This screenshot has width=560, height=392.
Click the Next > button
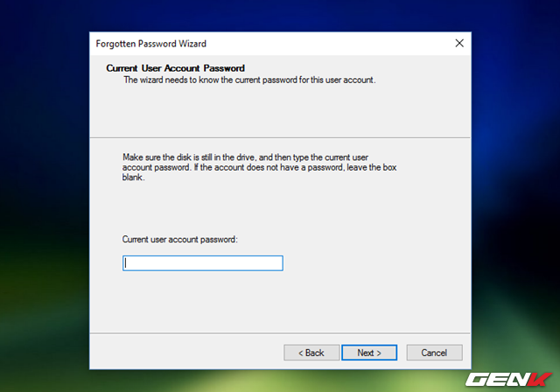tap(369, 353)
